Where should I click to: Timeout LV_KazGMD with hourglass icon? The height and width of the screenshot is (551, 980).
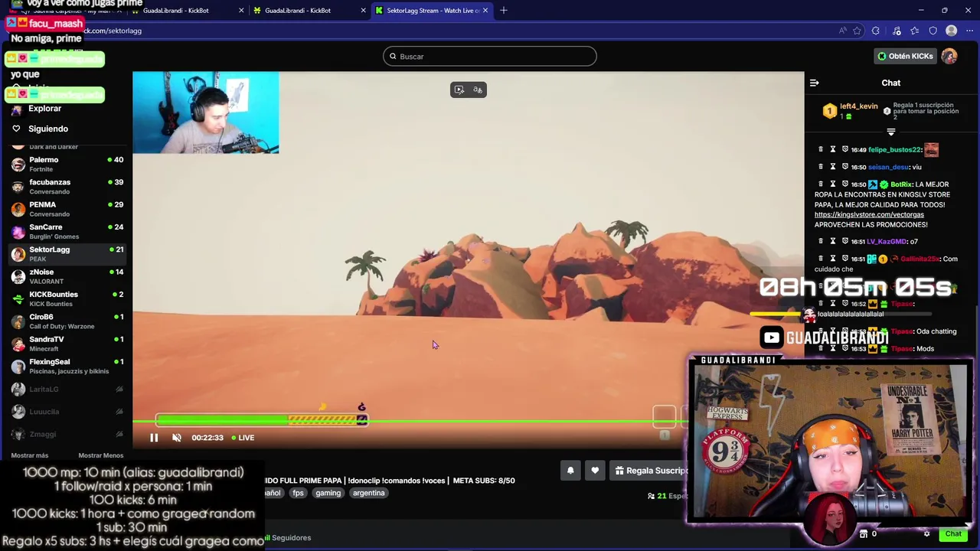[x=833, y=242]
